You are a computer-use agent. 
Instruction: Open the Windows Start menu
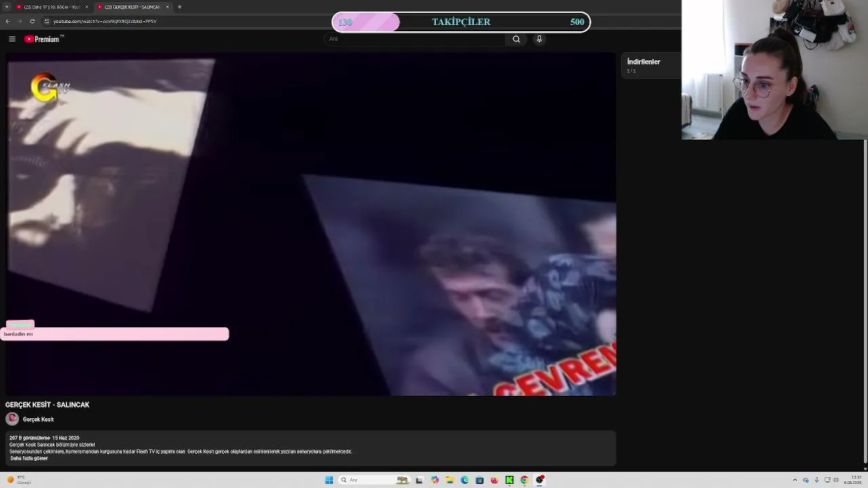pos(329,480)
